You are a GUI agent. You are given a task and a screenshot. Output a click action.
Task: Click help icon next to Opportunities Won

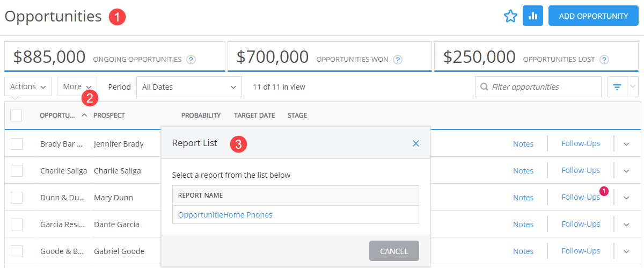point(397,60)
